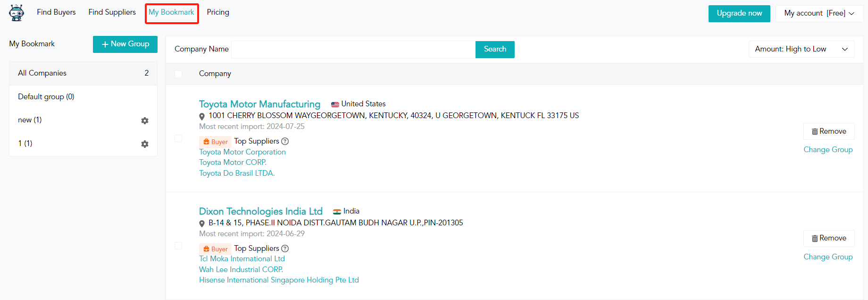
Task: Click the robot logo icon
Action: (17, 13)
